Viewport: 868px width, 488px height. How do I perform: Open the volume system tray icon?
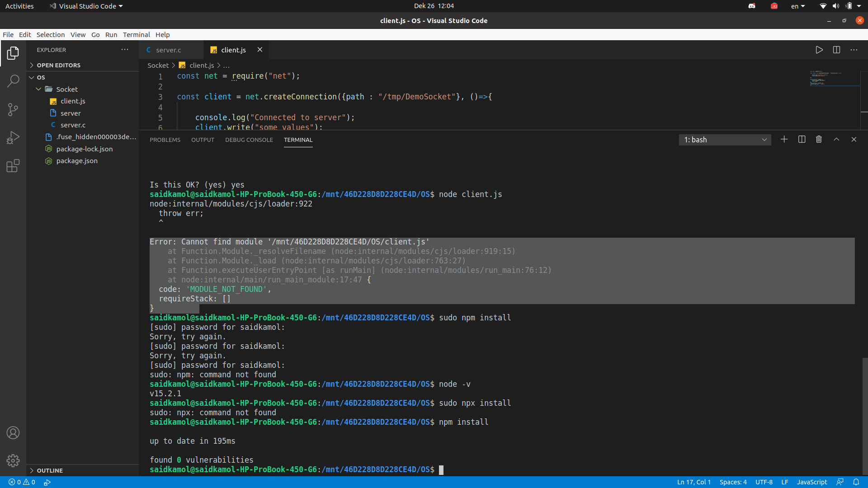835,6
